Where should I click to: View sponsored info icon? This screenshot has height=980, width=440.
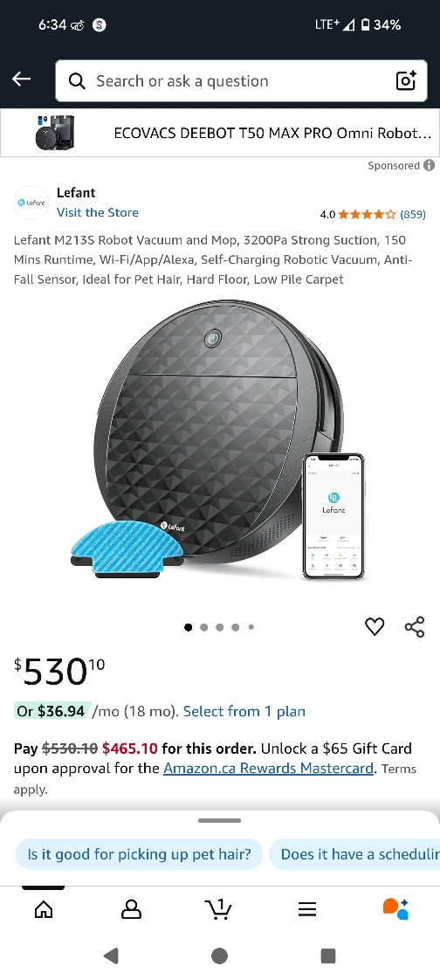(429, 165)
